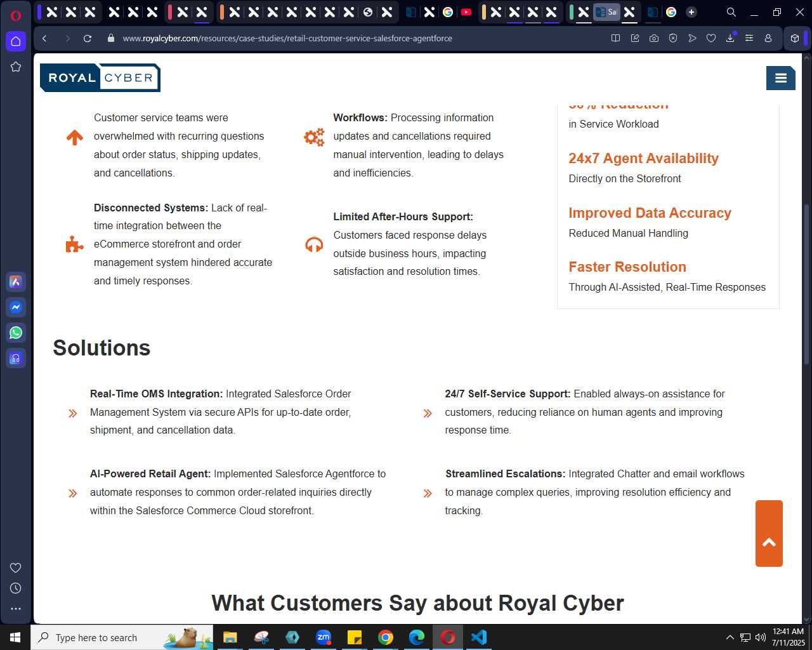Open Bookmarks star in Opera sidebar
Image resolution: width=812 pixels, height=650 pixels.
(x=16, y=67)
